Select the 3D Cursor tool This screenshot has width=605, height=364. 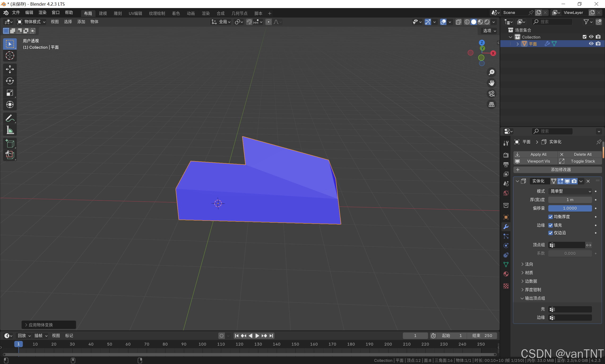click(x=10, y=56)
